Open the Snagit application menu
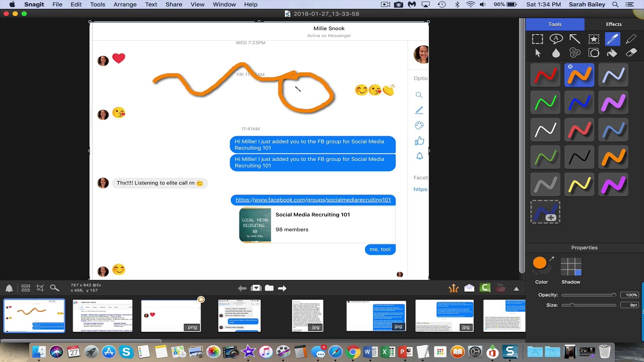 34,5
